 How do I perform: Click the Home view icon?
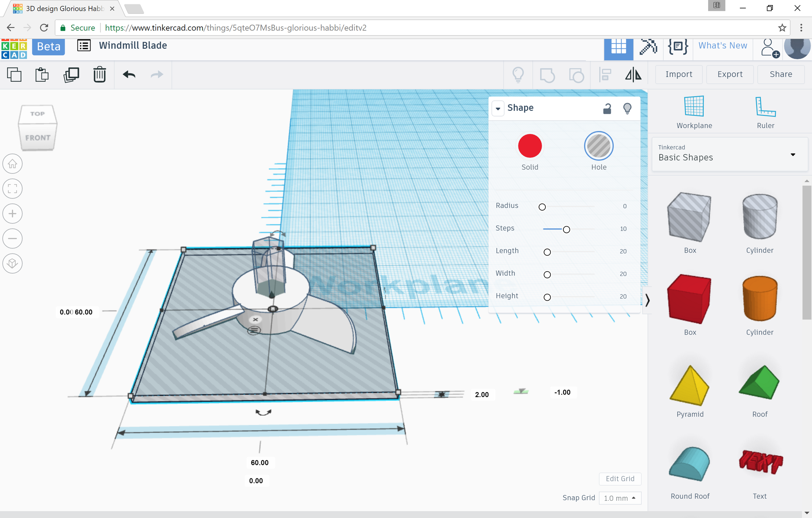[12, 164]
